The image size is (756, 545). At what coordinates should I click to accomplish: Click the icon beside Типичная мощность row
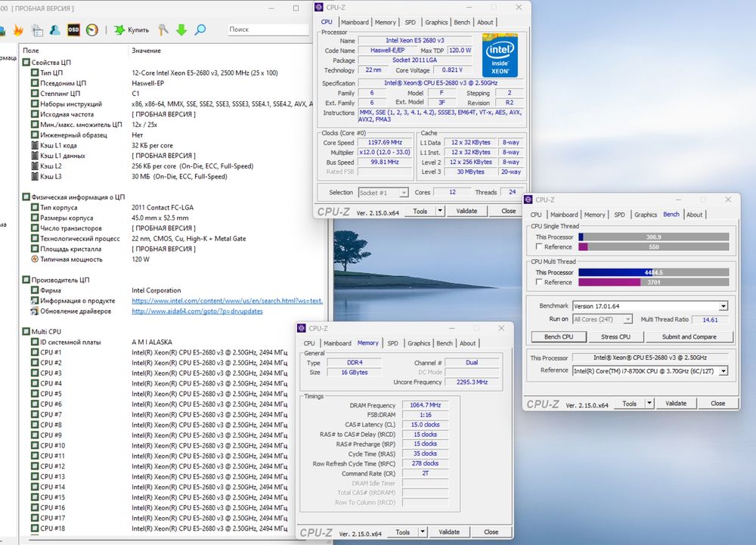pos(35,259)
